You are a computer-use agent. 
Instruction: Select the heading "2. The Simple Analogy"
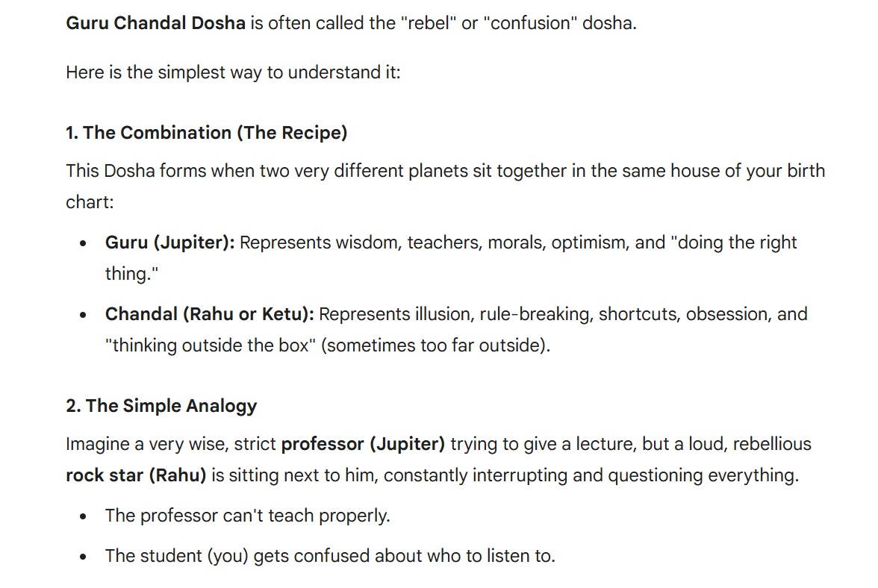(161, 406)
